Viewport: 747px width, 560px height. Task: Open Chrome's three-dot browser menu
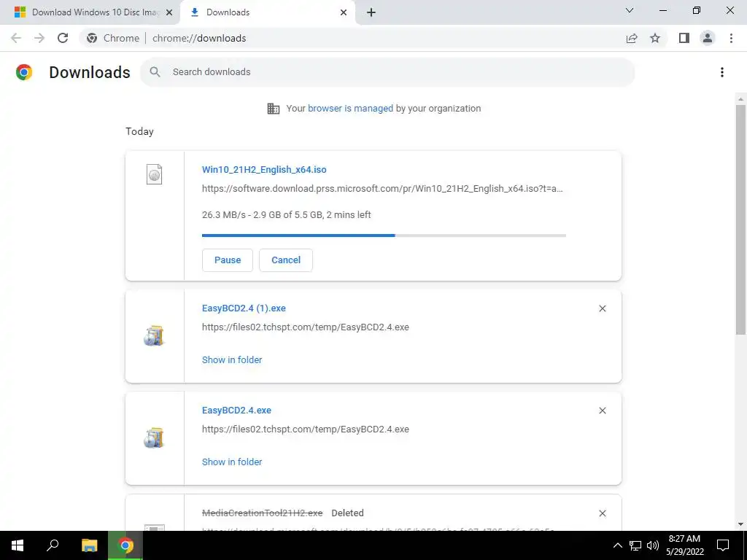(x=731, y=38)
